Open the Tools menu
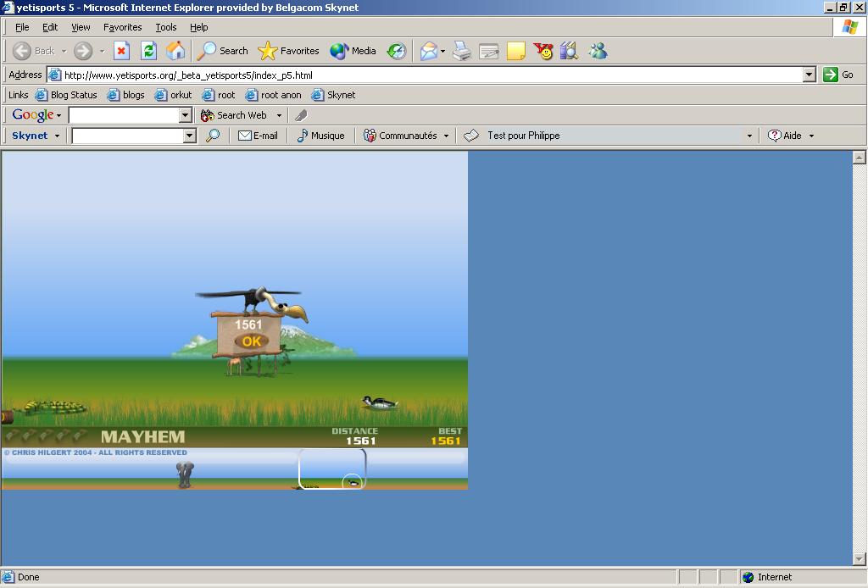 pyautogui.click(x=165, y=27)
